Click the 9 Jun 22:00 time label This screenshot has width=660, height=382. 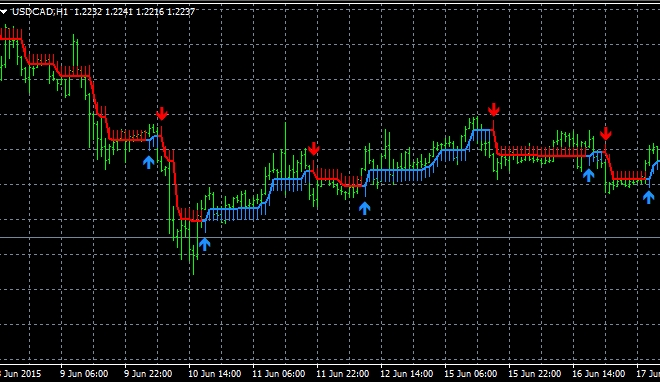click(x=148, y=374)
